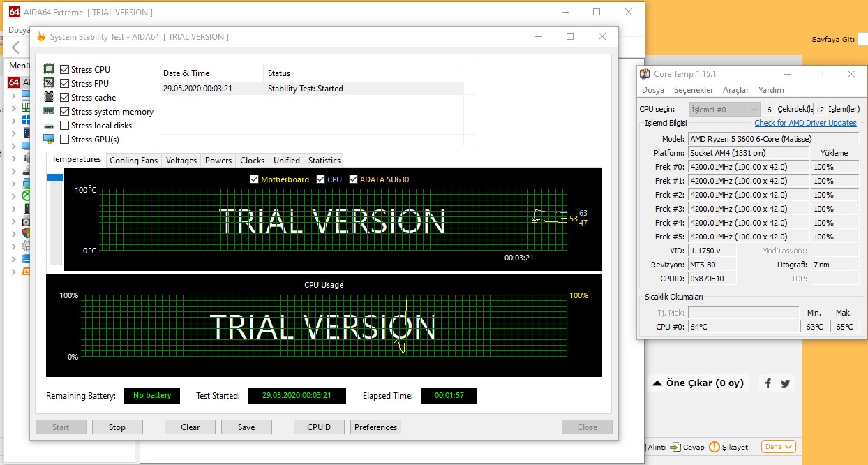
Task: Click the Clear button
Action: [190, 427]
